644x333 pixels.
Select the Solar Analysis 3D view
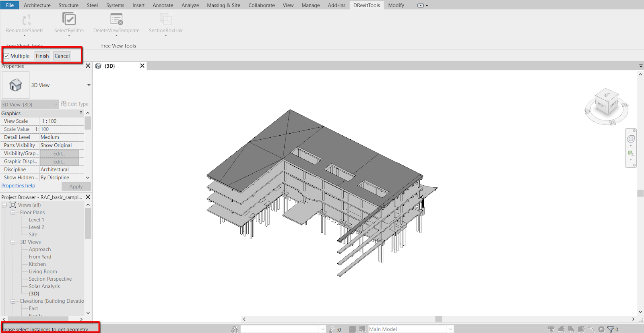[x=44, y=286]
